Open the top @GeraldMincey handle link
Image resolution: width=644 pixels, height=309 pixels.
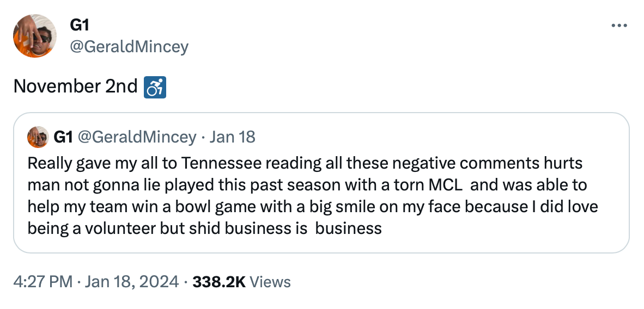coord(129,47)
